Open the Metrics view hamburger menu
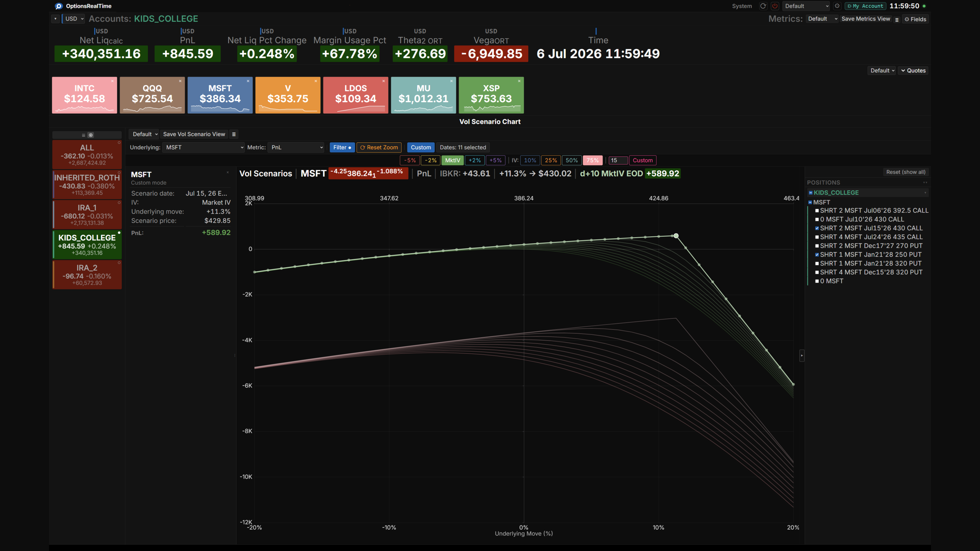The width and height of the screenshot is (980, 551). click(x=897, y=19)
